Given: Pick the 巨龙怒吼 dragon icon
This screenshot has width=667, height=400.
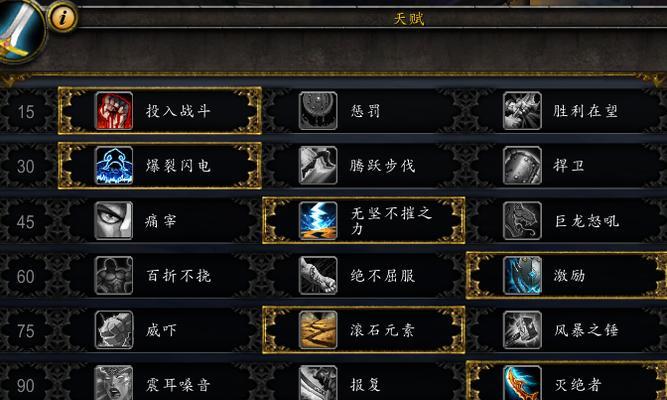Looking at the screenshot, I should [x=522, y=220].
